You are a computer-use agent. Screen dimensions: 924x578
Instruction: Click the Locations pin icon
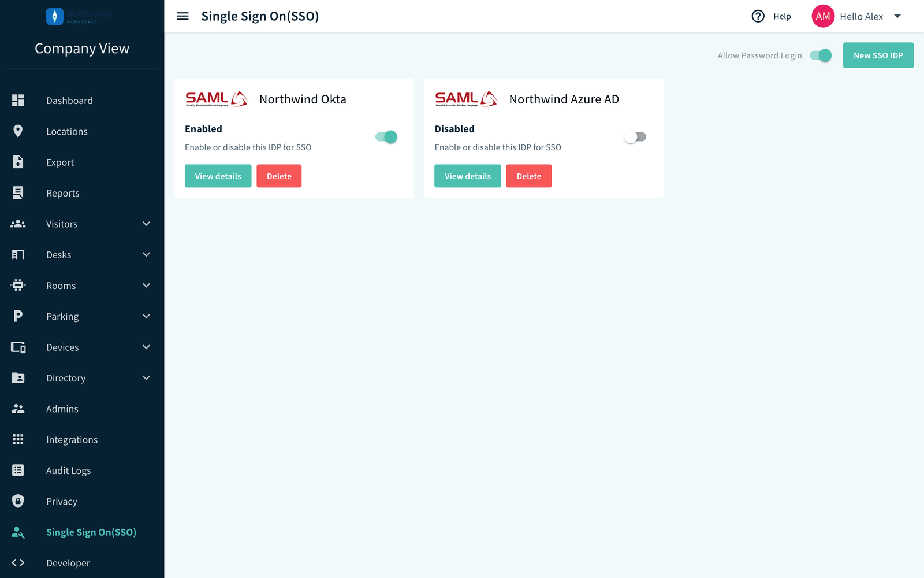18,131
